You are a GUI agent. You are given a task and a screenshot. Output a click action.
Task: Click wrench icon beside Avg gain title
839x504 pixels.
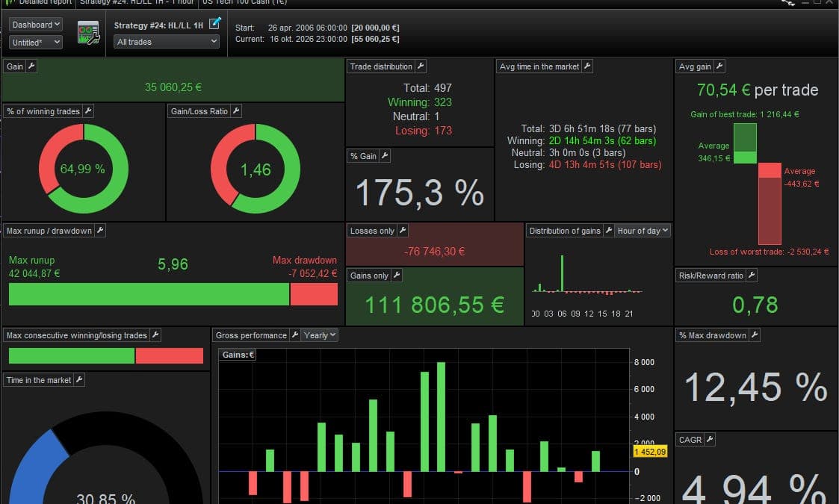click(719, 66)
